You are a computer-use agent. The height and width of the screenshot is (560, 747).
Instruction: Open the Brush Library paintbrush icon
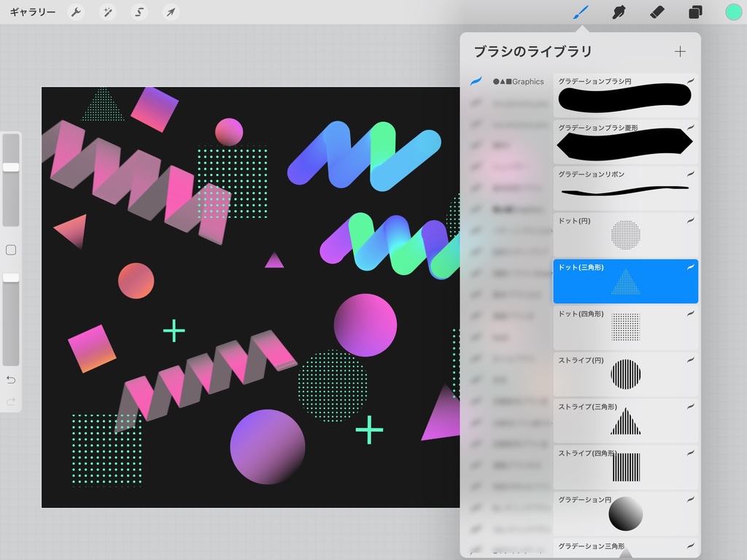[581, 12]
